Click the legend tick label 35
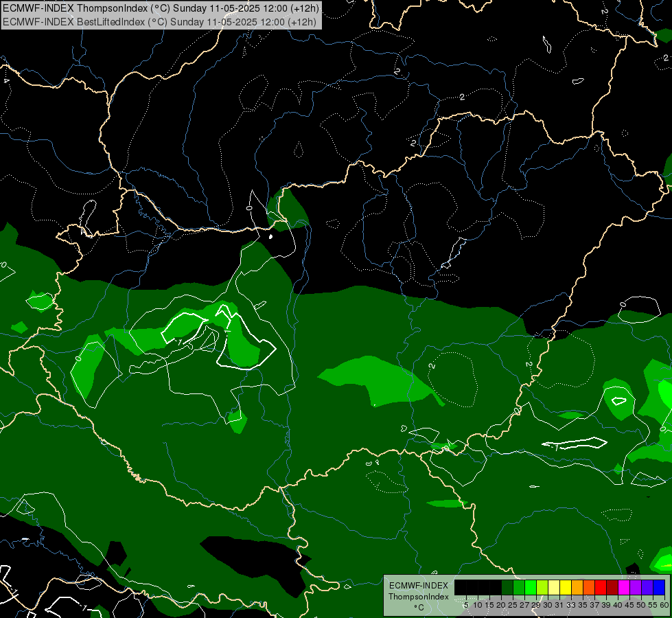 pyautogui.click(x=583, y=605)
